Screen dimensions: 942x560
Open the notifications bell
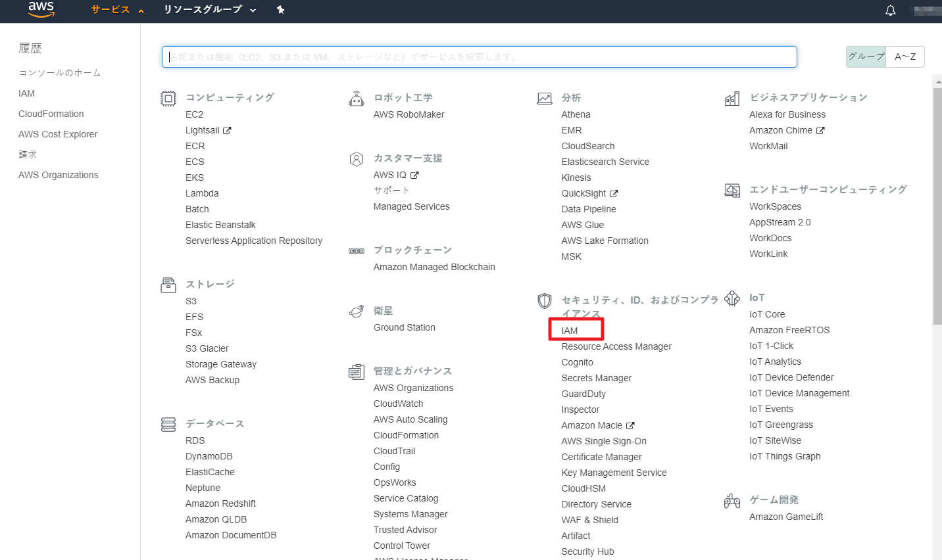(890, 11)
